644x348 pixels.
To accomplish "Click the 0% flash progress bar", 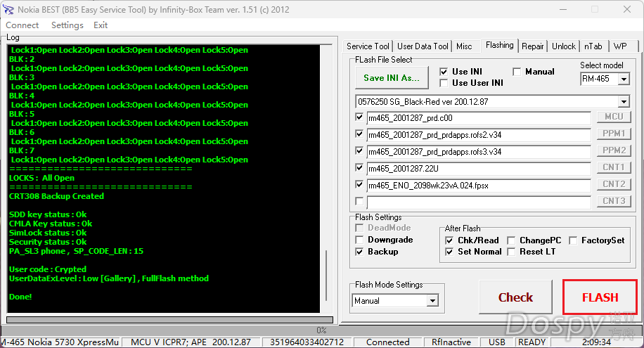I will pos(321,330).
